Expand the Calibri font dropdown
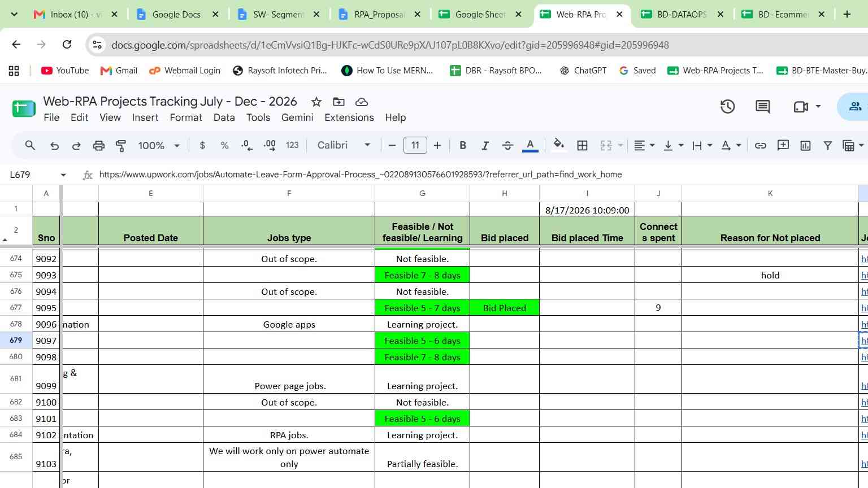868x488 pixels. tap(344, 145)
